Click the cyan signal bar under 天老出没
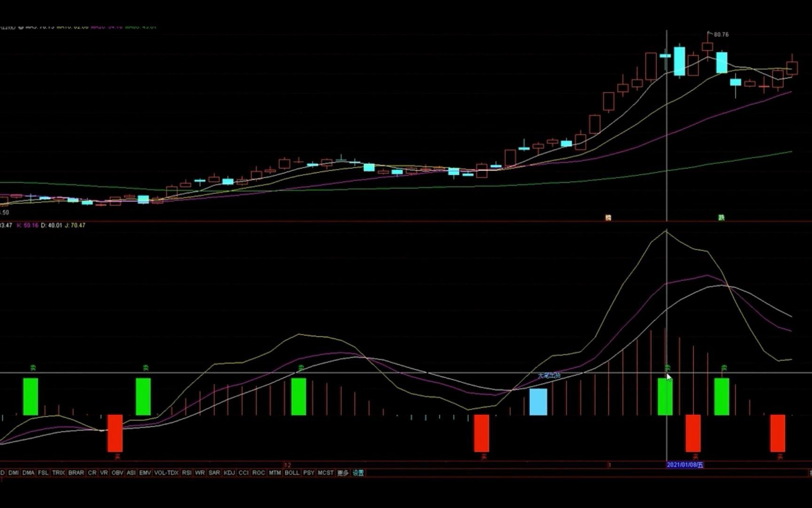Image resolution: width=812 pixels, height=508 pixels. 539,402
